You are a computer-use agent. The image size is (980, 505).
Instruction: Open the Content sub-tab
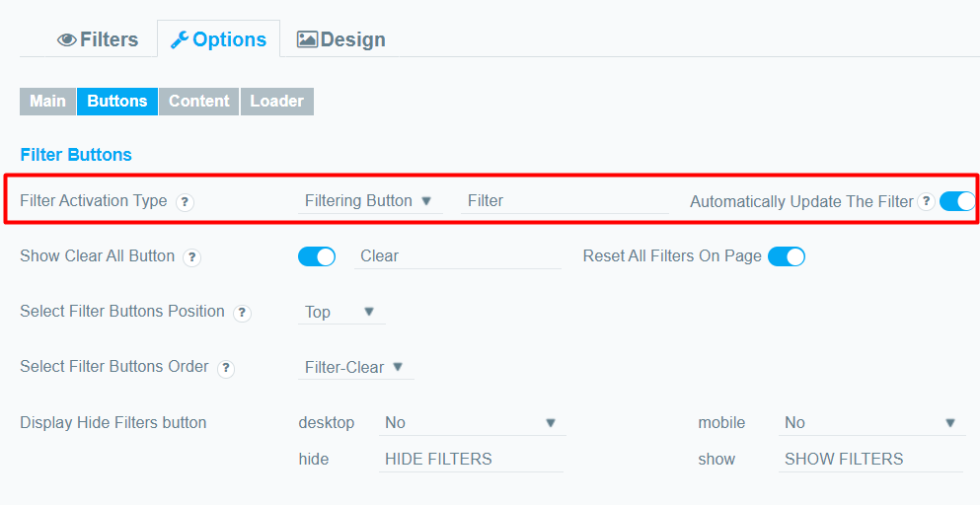click(x=198, y=102)
